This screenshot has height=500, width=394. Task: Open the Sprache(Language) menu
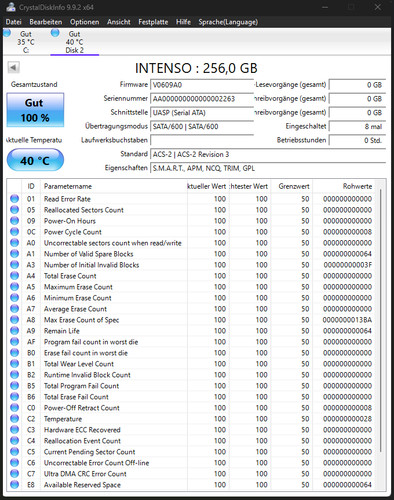(x=228, y=22)
